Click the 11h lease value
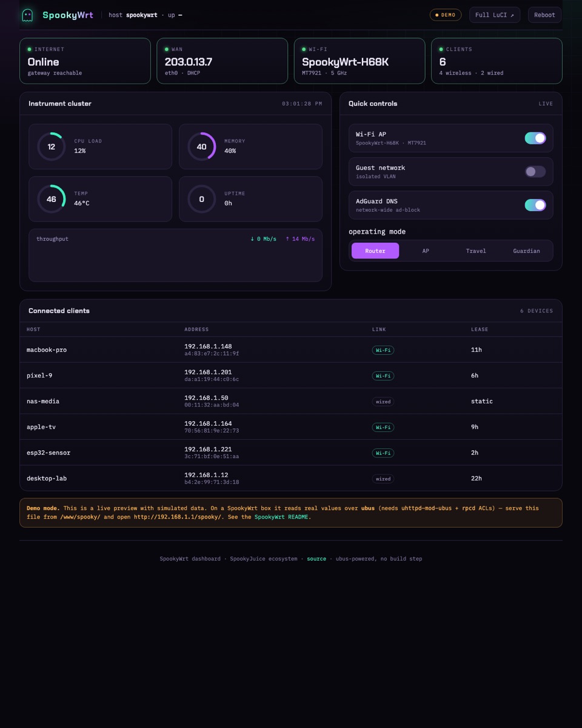 point(477,350)
